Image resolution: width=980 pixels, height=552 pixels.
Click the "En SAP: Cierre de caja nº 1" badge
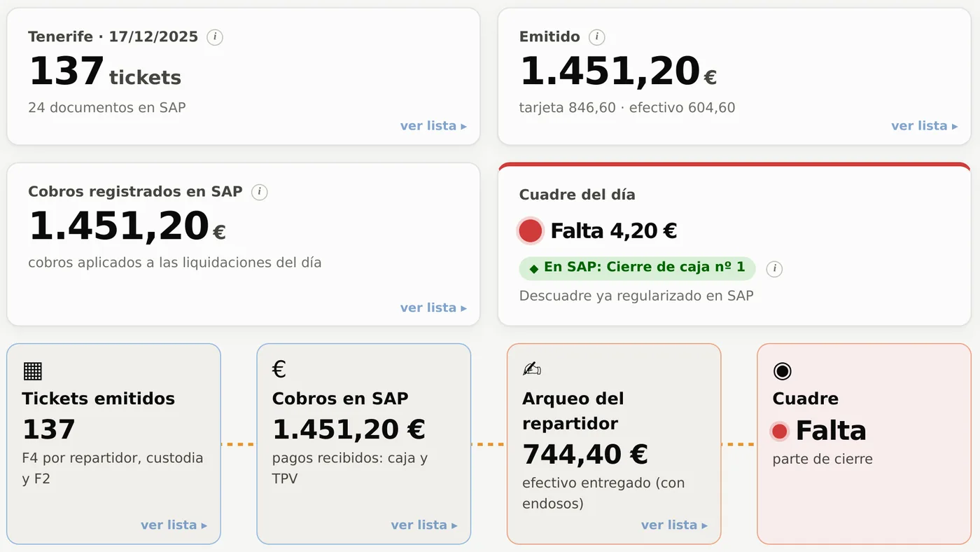[x=638, y=268]
